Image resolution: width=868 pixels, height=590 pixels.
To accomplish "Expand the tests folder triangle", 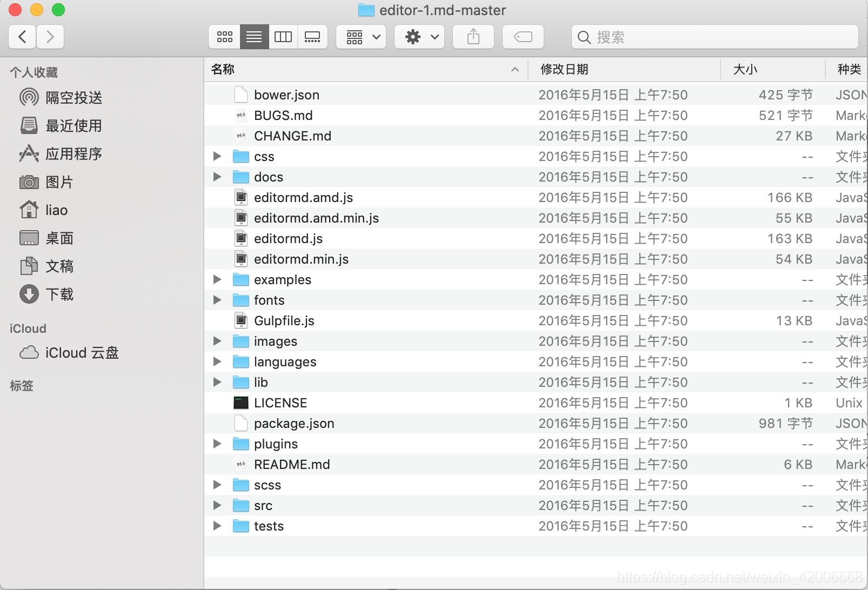I will [217, 526].
